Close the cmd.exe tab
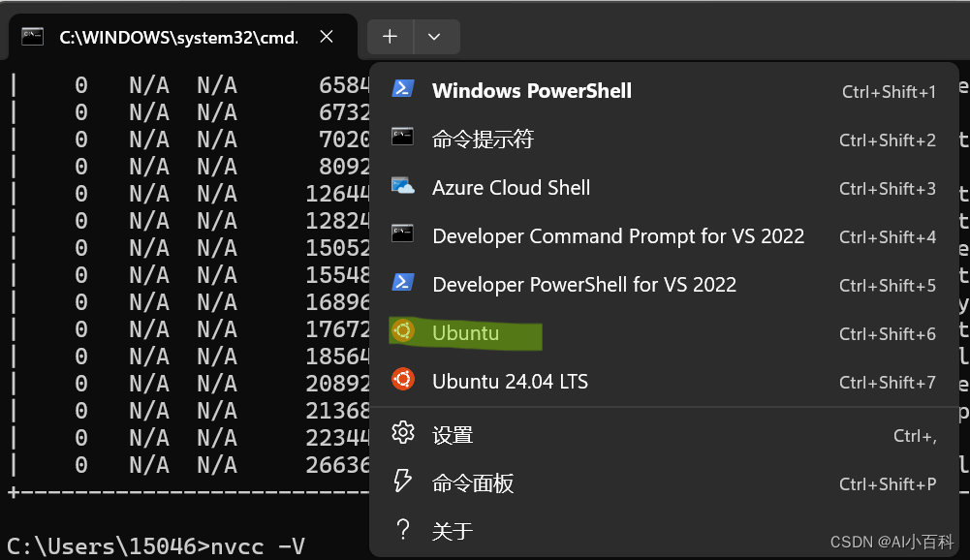The image size is (970, 560). click(327, 37)
